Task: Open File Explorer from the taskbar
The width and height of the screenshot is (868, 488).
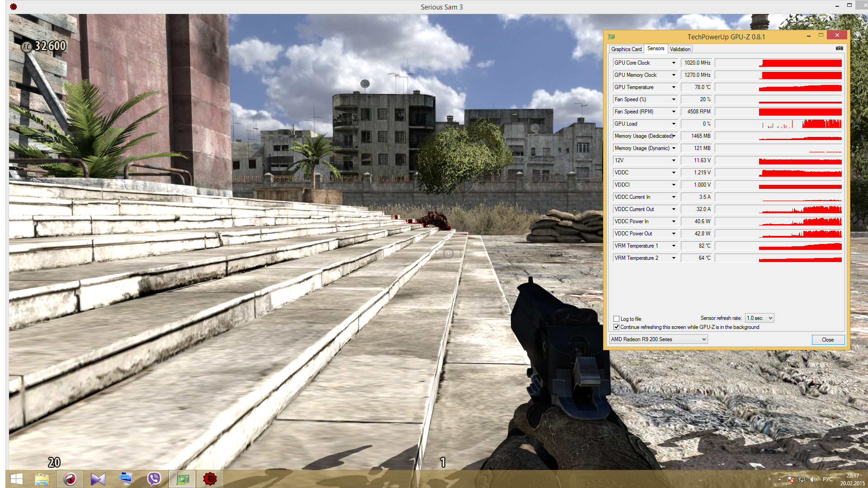Action: [x=42, y=479]
